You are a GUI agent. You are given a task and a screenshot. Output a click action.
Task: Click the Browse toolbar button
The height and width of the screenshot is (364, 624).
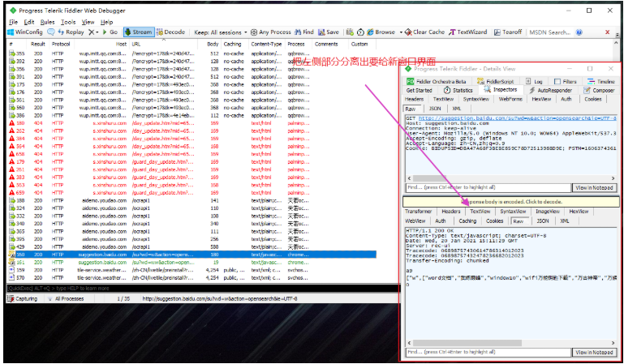point(381,32)
